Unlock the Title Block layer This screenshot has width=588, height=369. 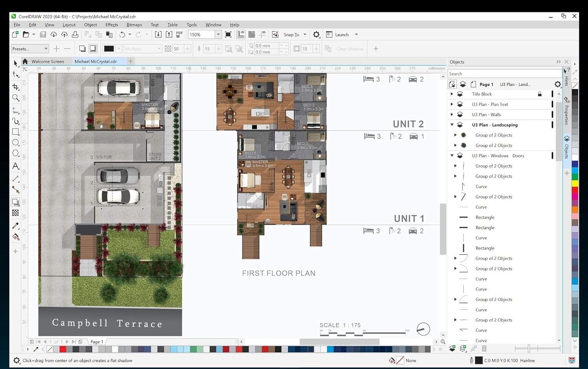[540, 94]
